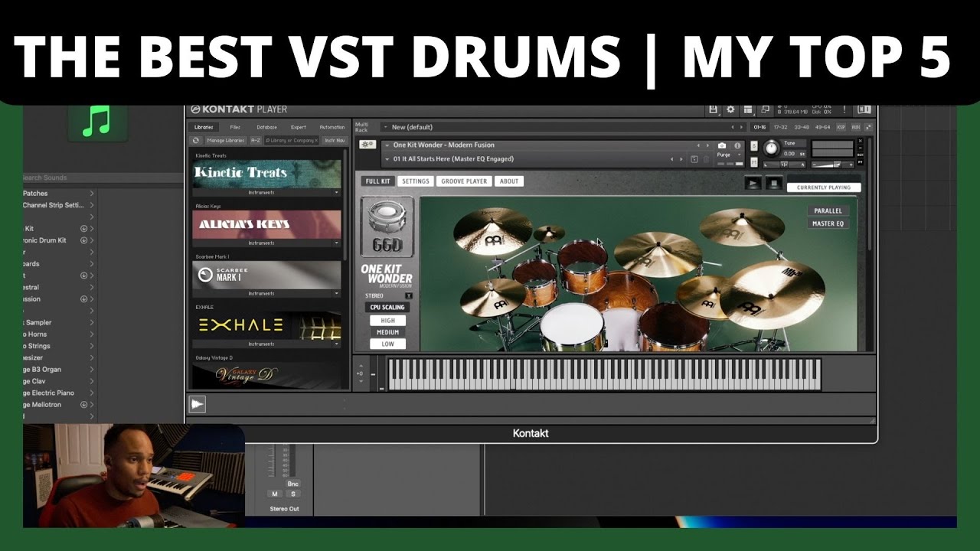Open the SETTINGS tab of One Kit Wonder
Image resolution: width=980 pixels, height=551 pixels.
point(416,181)
